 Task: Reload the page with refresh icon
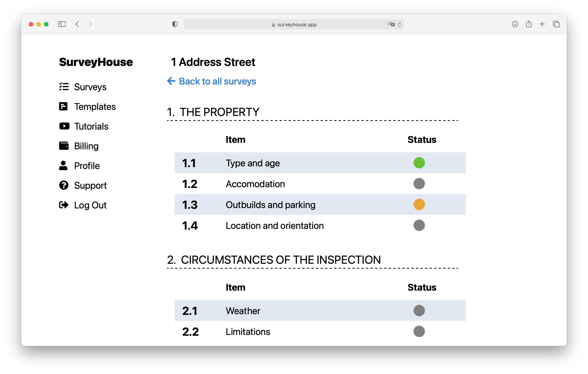[x=400, y=24]
